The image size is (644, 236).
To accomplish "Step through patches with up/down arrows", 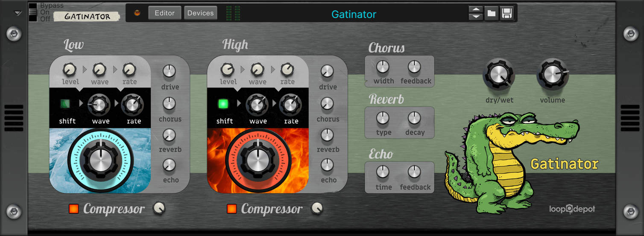I will click(x=476, y=13).
